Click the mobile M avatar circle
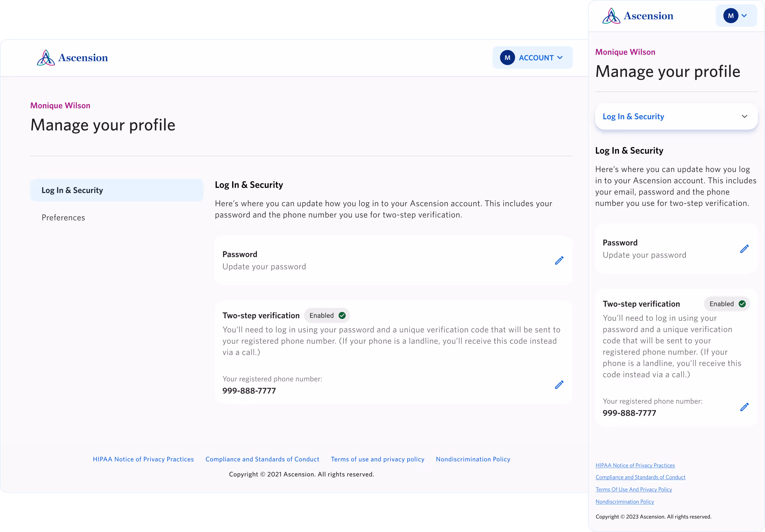Screen dimensions: 765x532 730,16
